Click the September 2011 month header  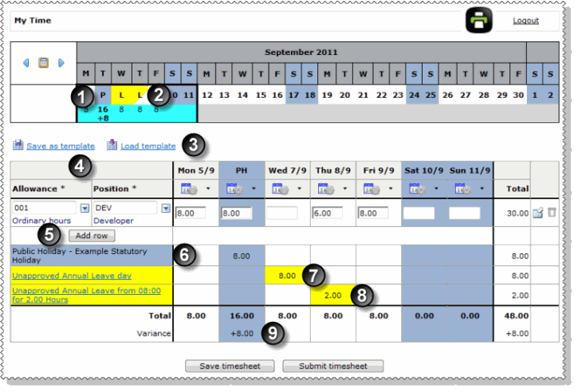coord(301,53)
